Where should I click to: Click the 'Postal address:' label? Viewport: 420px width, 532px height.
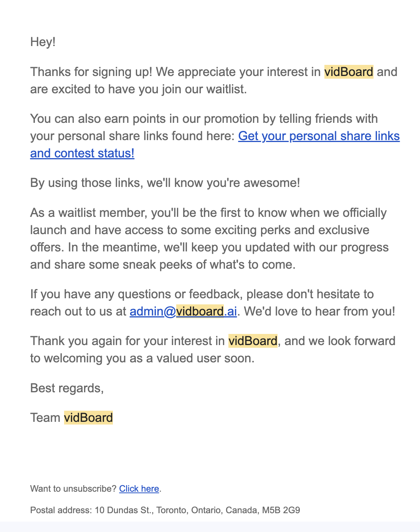pyautogui.click(x=61, y=510)
